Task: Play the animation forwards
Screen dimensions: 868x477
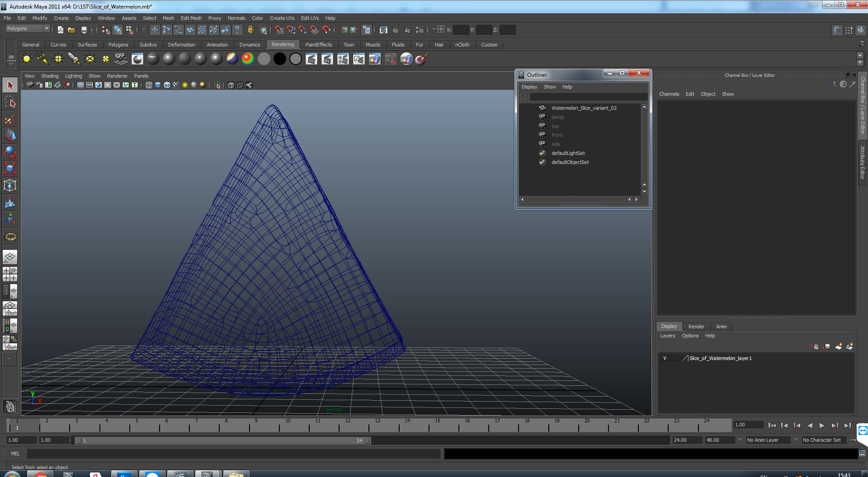Action: pyautogui.click(x=822, y=426)
